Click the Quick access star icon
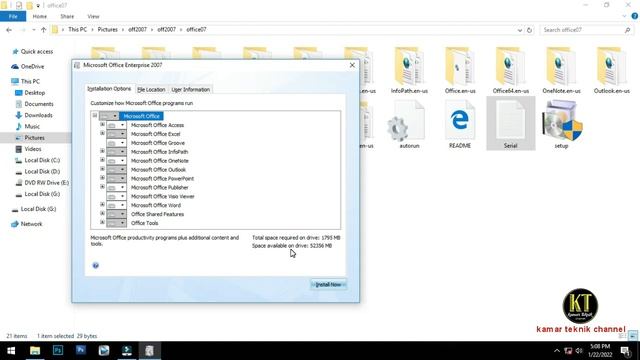 click(15, 51)
